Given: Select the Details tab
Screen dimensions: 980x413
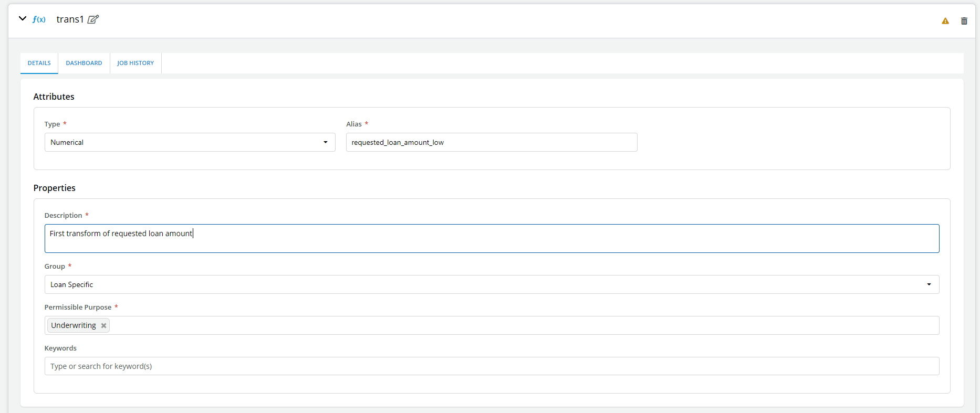Looking at the screenshot, I should click(x=39, y=63).
